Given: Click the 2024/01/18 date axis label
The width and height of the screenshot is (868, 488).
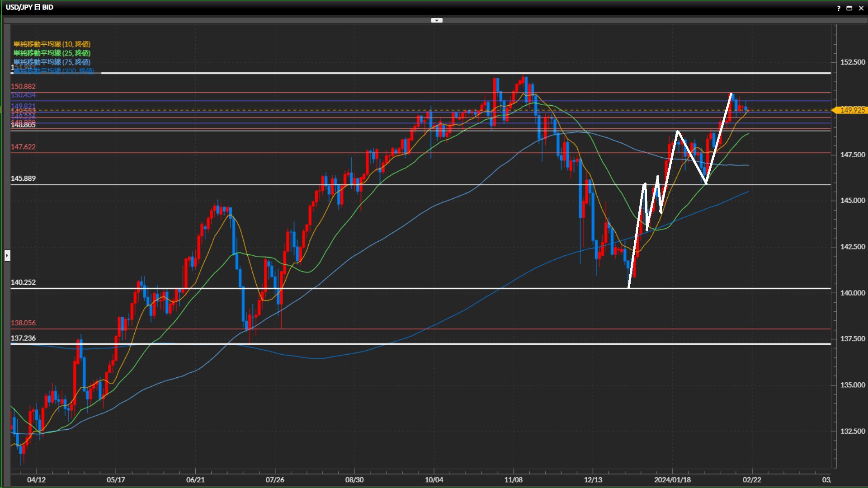Looking at the screenshot, I should point(672,480).
